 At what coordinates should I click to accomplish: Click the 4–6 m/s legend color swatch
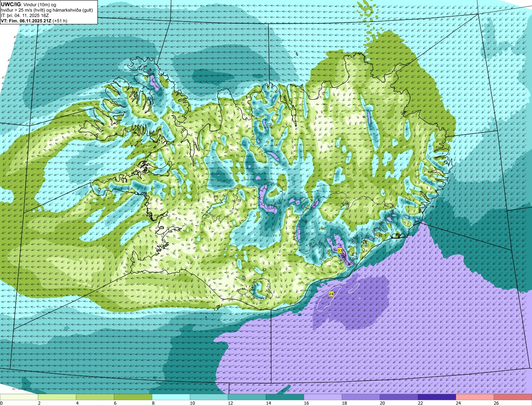click(95, 397)
